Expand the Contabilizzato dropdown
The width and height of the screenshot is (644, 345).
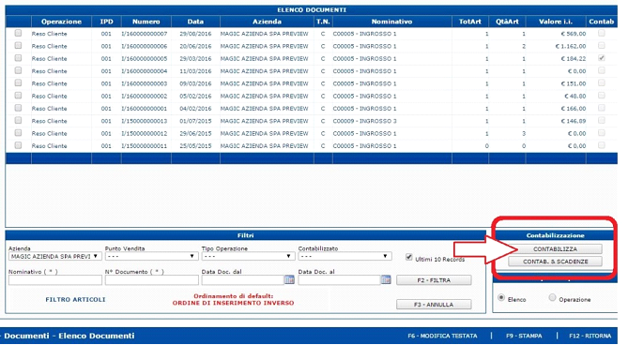pyautogui.click(x=345, y=256)
